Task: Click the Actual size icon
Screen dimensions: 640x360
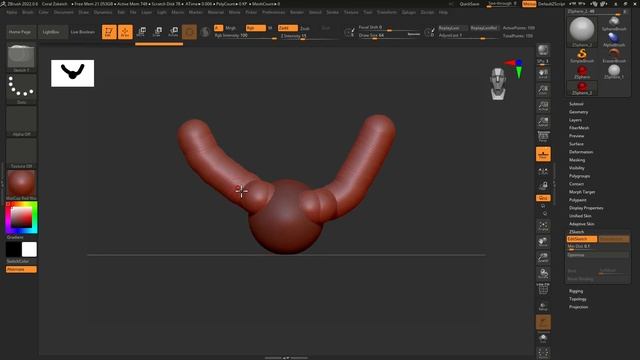Action: [543, 106]
